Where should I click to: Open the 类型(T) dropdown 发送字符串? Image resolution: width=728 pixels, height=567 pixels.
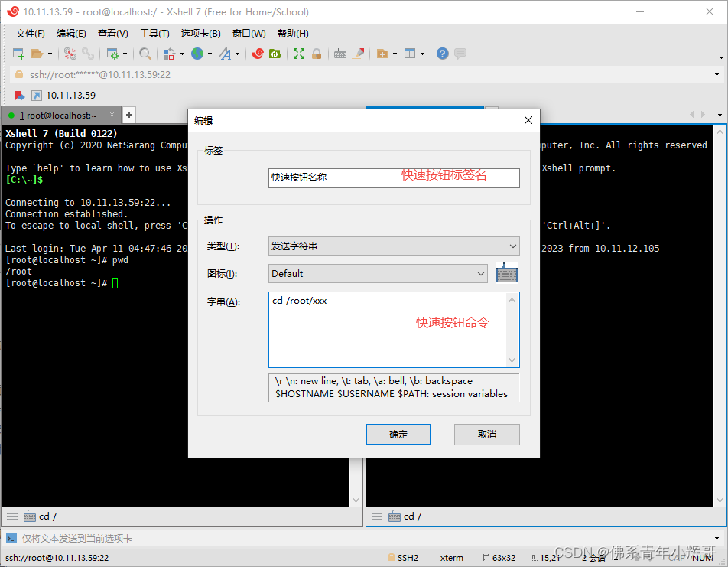394,246
